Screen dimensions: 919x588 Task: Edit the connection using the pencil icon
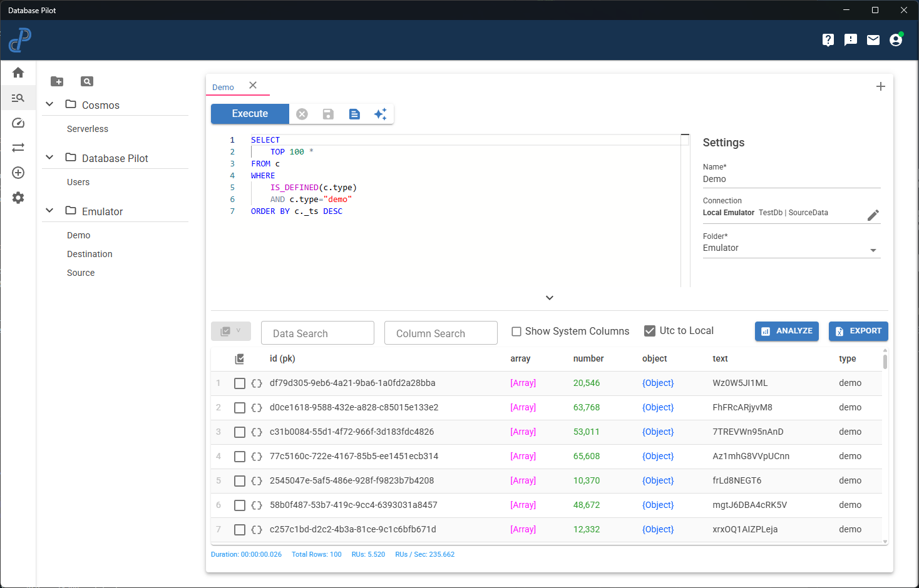(x=873, y=215)
